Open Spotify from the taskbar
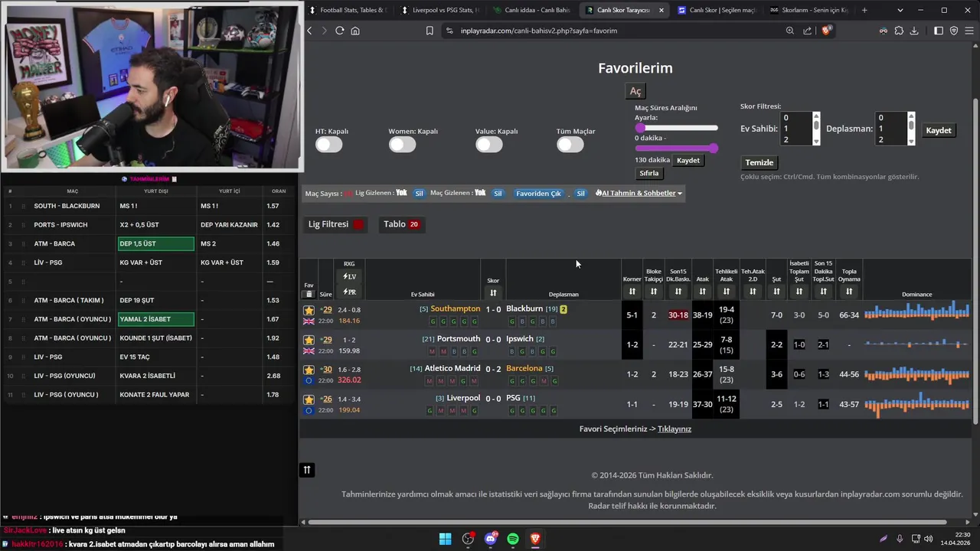The width and height of the screenshot is (980, 551). point(513,539)
